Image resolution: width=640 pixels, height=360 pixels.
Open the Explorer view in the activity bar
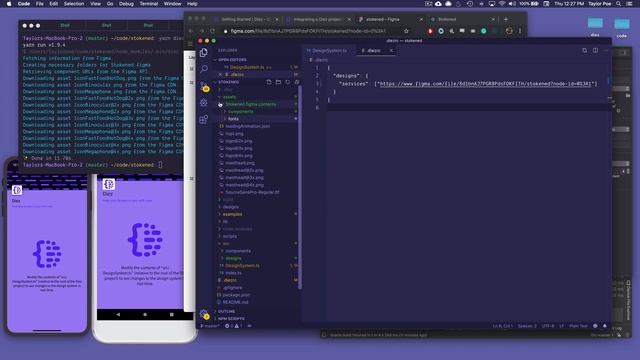coord(204,53)
